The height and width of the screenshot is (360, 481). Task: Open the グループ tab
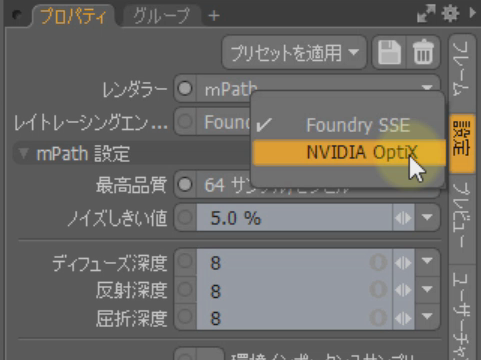(x=162, y=16)
